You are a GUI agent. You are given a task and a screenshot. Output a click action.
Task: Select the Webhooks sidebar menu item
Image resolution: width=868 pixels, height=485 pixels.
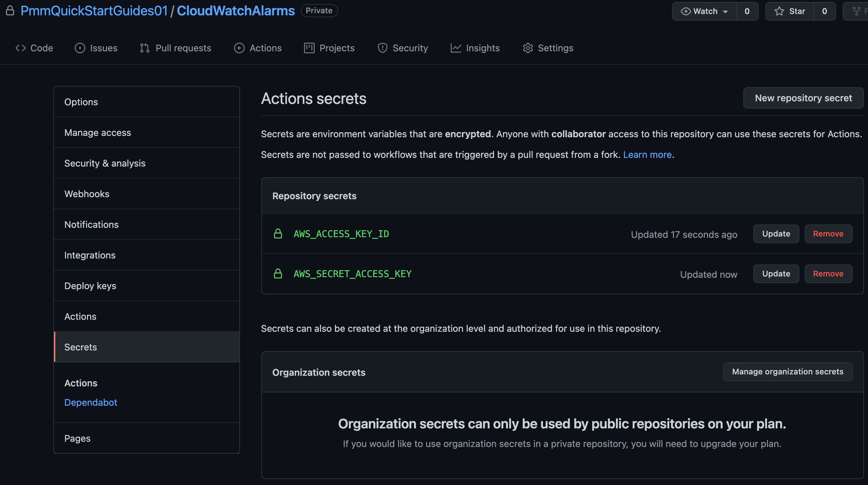point(87,193)
